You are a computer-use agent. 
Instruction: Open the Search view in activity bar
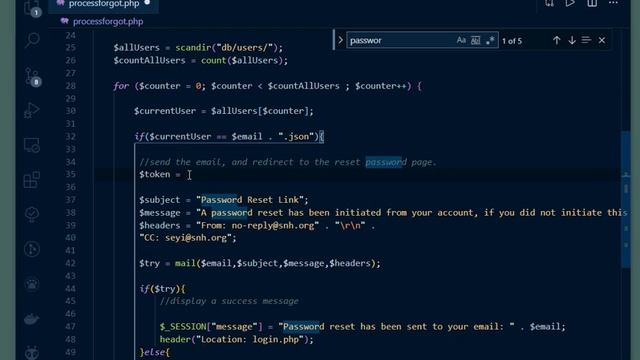32,40
